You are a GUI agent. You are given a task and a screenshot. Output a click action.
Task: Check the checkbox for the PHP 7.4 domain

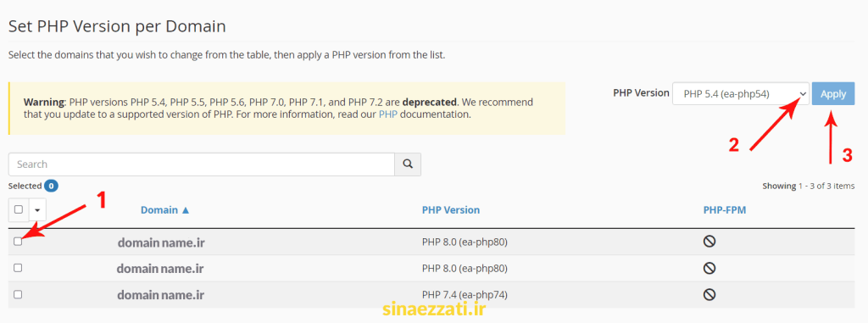tap(18, 294)
